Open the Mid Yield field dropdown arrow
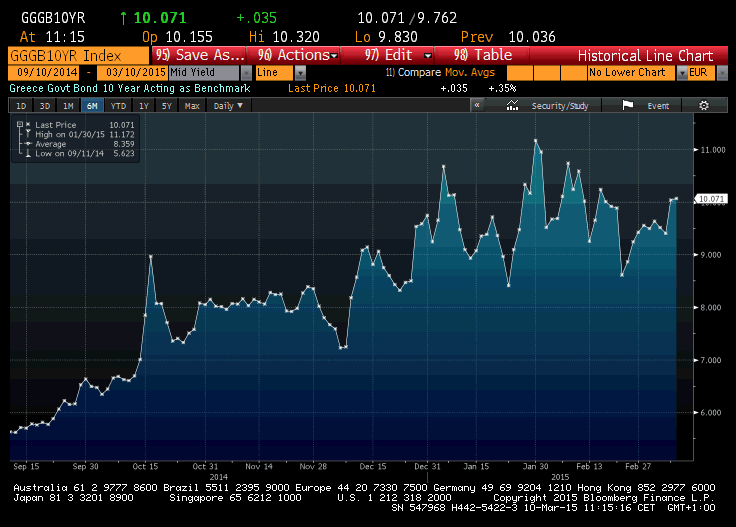Screen dimensions: 736x527 coord(246,73)
